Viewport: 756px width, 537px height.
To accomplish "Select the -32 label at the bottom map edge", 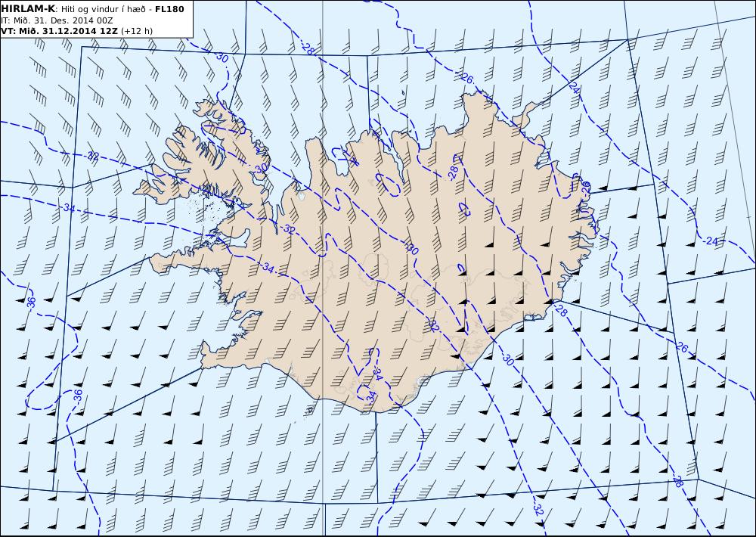I will [x=538, y=510].
